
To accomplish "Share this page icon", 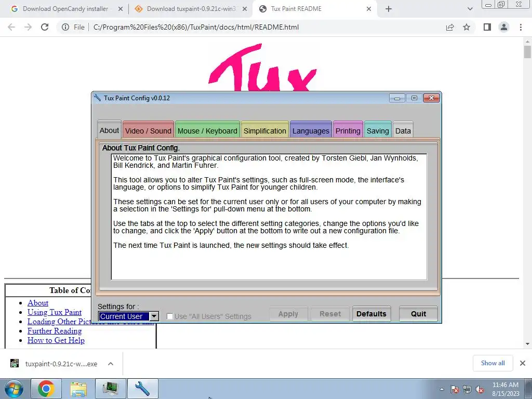I will 450,27.
